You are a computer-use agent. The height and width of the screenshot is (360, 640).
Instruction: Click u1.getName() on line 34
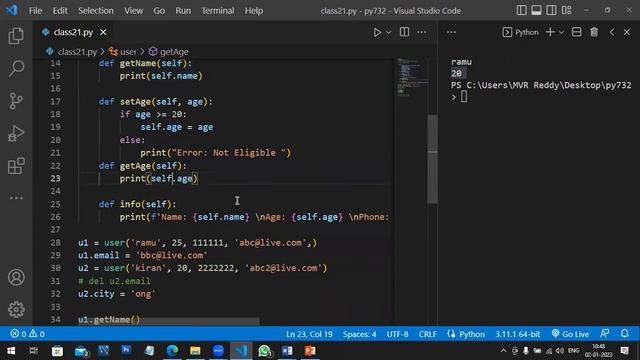click(x=109, y=319)
